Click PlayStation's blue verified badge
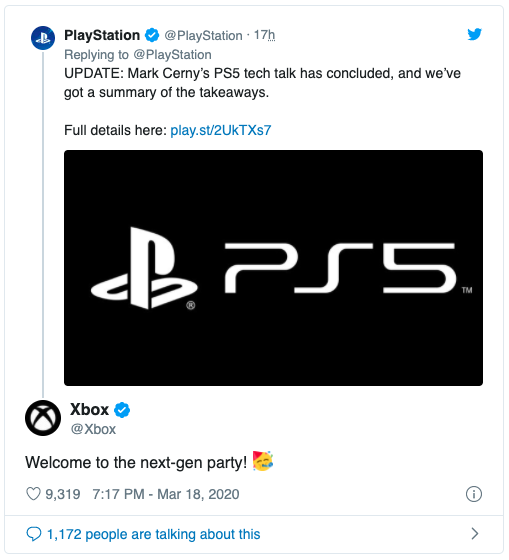Viewport: 509px width, 560px height. pos(152,35)
